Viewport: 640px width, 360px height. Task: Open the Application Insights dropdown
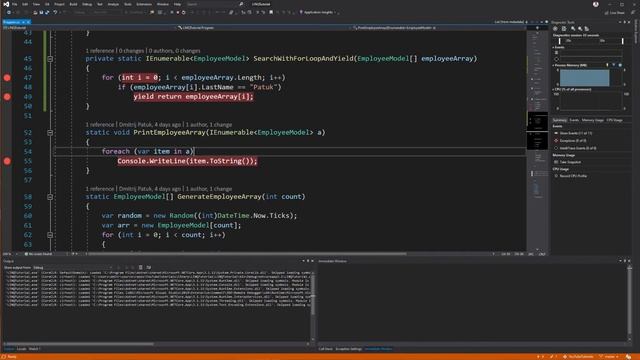point(318,12)
